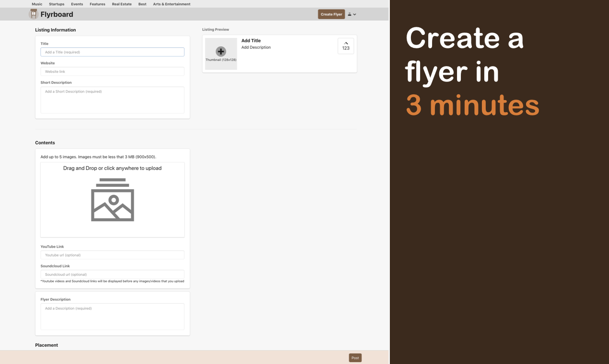Select Arts & Entertainment in the top nav

[171, 4]
